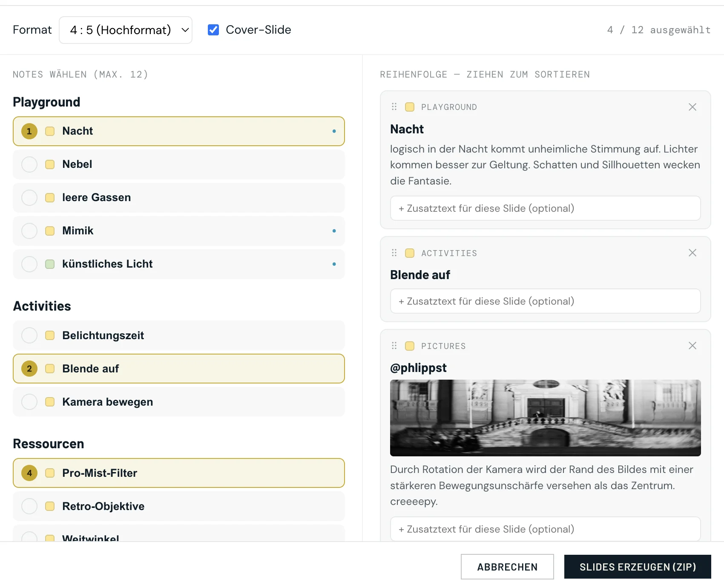Select the Nebel note circle
724x588 pixels.
[29, 164]
